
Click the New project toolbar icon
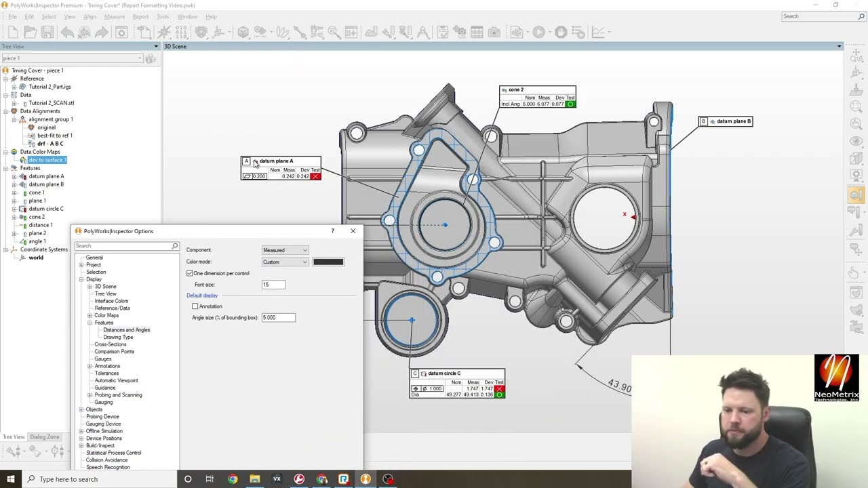point(13,32)
